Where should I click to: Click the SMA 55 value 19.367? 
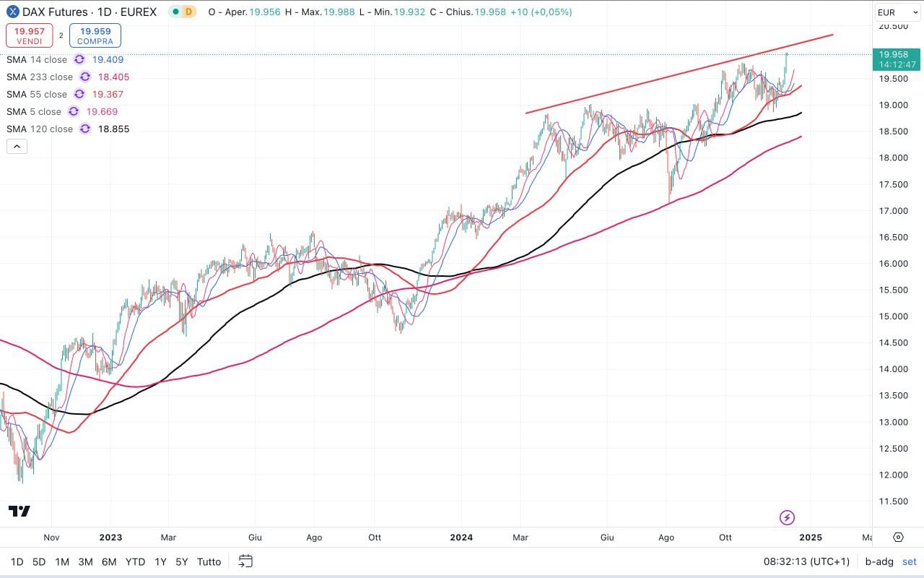pyautogui.click(x=108, y=95)
